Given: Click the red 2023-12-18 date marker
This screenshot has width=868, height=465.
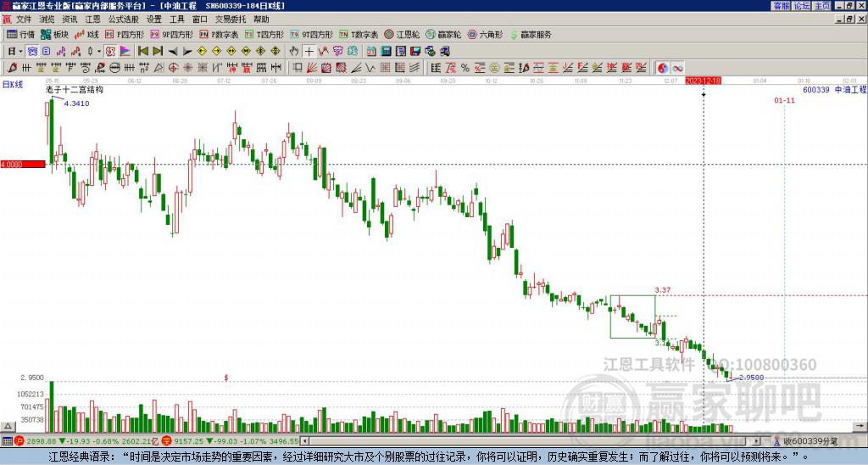Looking at the screenshot, I should point(703,81).
